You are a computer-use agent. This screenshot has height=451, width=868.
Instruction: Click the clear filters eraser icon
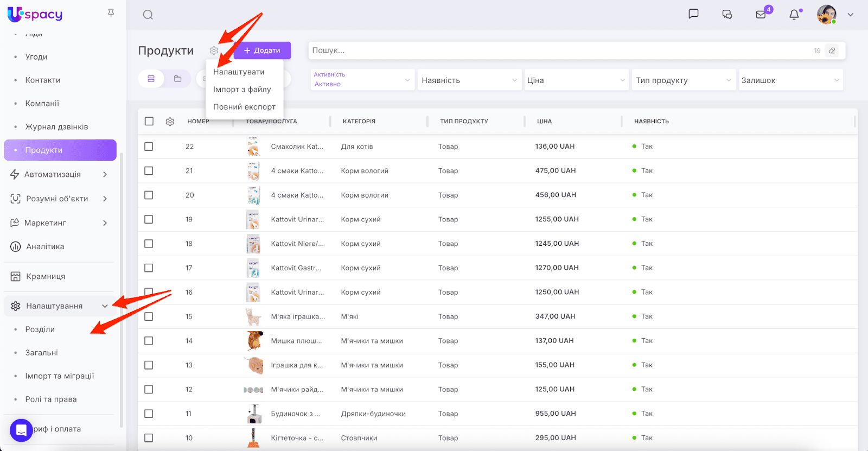click(x=832, y=50)
